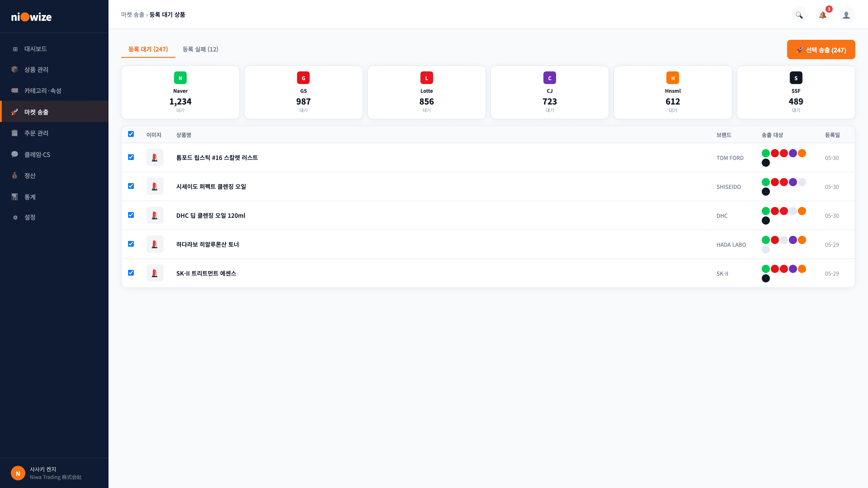
Task: Click the 카테고리·속성 tag icon
Action: pos(14,90)
